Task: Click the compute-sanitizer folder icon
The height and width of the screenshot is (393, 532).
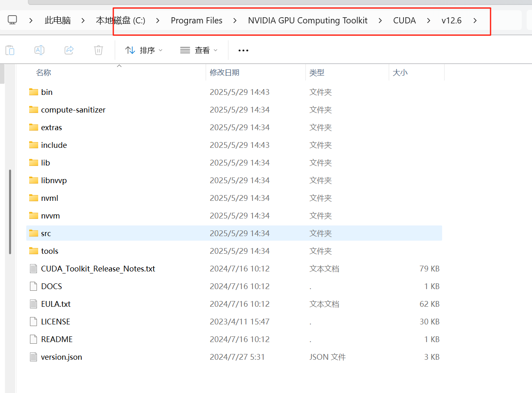Action: 34,109
